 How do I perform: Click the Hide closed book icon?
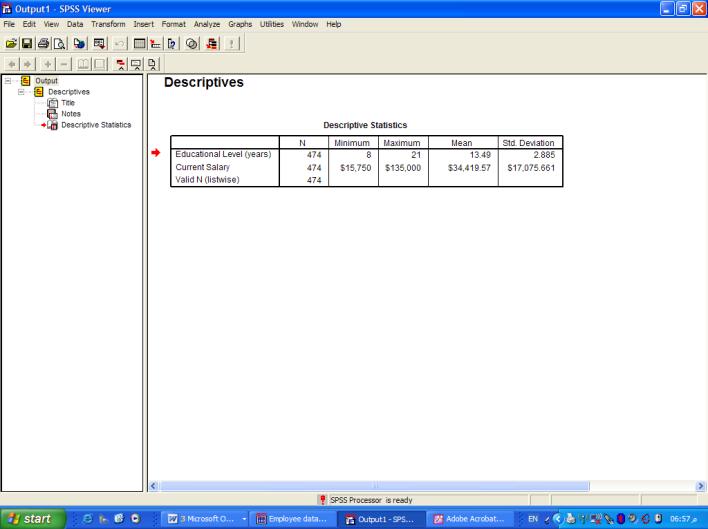coord(100,64)
